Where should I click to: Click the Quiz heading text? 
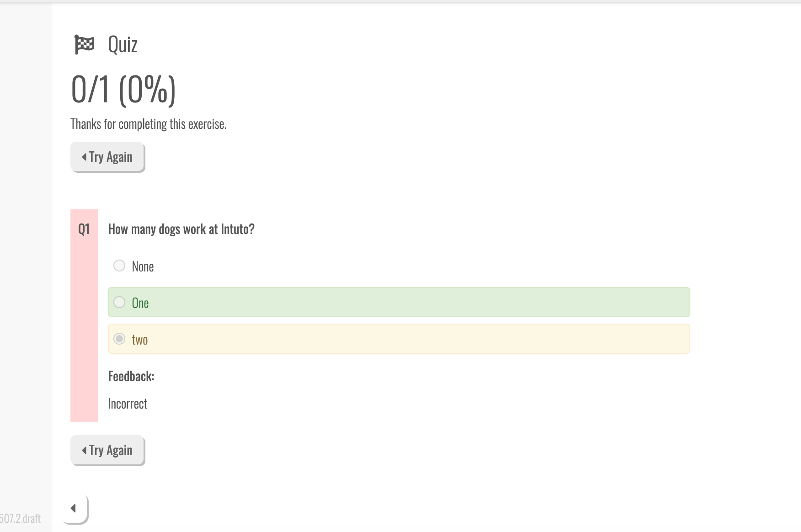(x=123, y=44)
